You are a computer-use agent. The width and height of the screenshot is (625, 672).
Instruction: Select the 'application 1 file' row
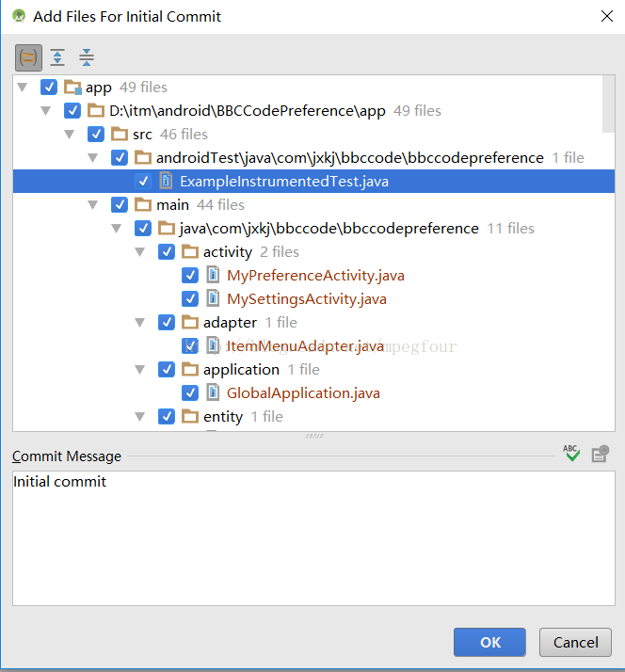313,370
